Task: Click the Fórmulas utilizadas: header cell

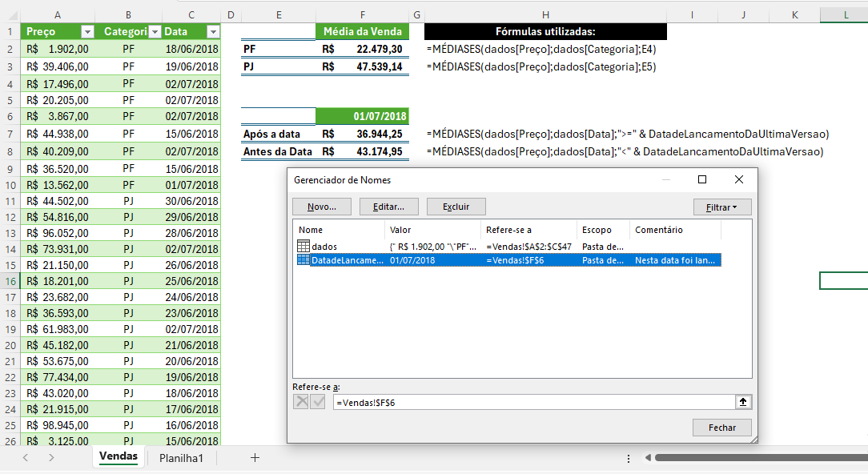Action: click(x=545, y=31)
